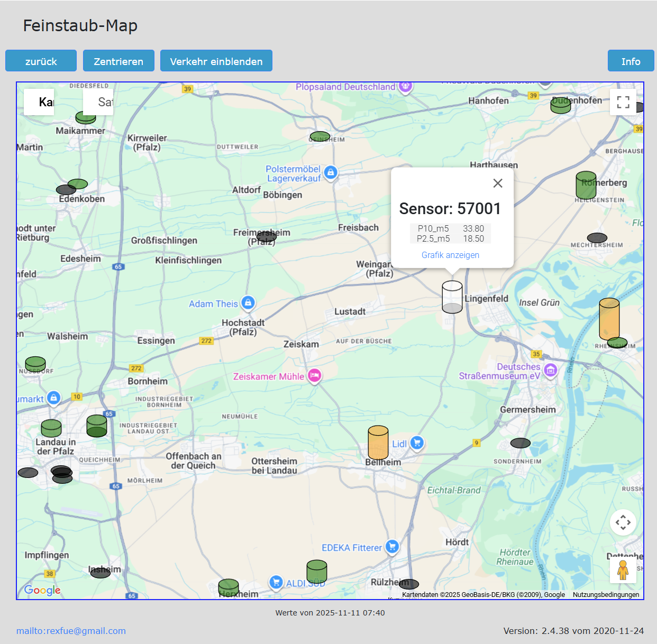Select the white sensor cylinder near Lingenfeld

click(x=452, y=297)
